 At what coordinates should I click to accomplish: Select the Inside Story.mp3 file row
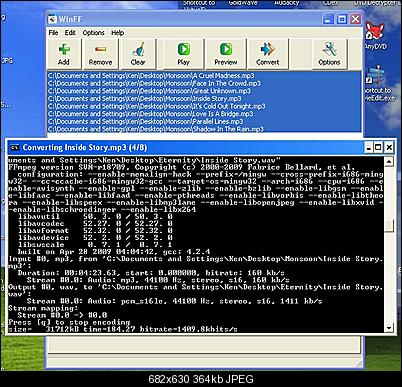[x=204, y=99]
